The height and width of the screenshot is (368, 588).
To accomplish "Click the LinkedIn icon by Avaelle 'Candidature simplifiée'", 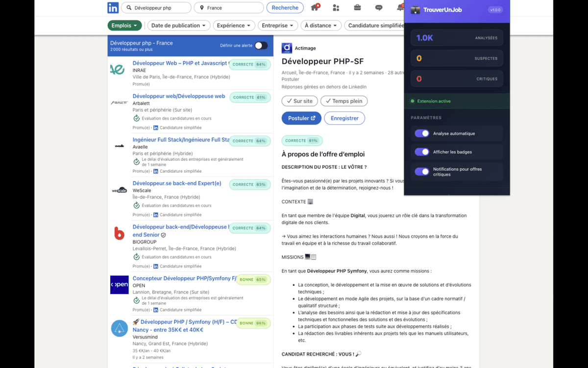I will pos(156,171).
